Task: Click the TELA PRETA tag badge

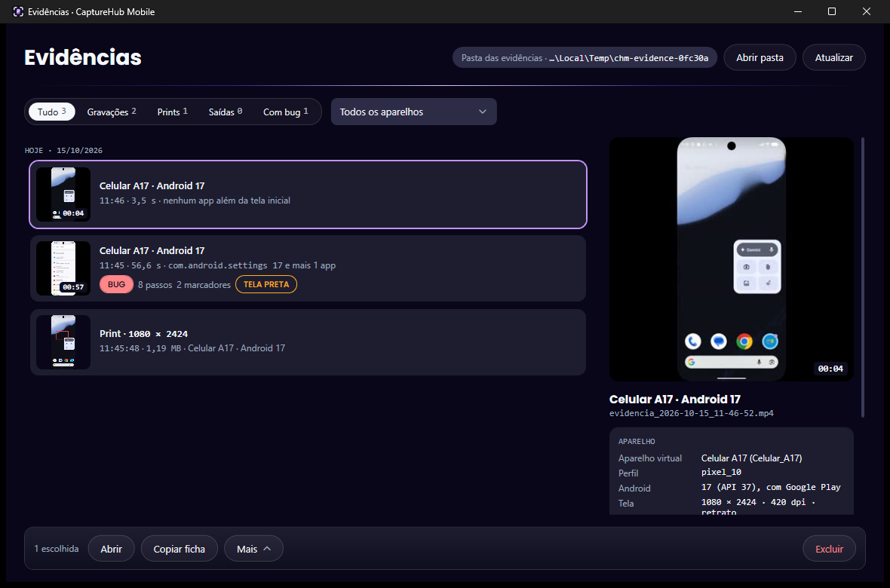Action: tap(266, 284)
